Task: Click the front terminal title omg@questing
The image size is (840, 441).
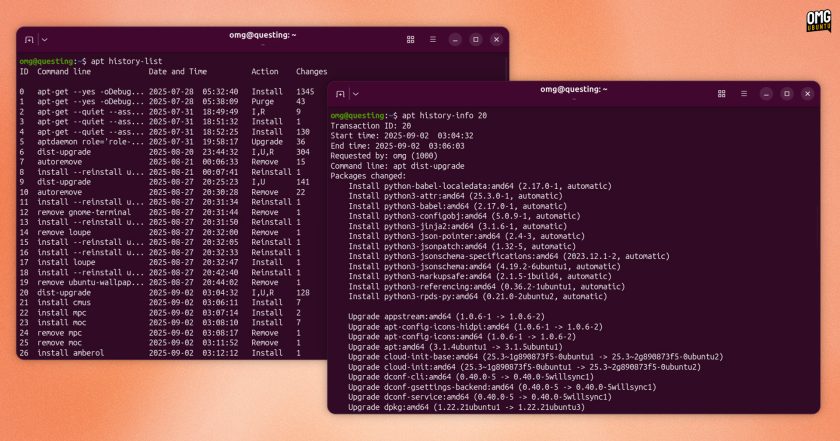Action: pyautogui.click(x=574, y=89)
